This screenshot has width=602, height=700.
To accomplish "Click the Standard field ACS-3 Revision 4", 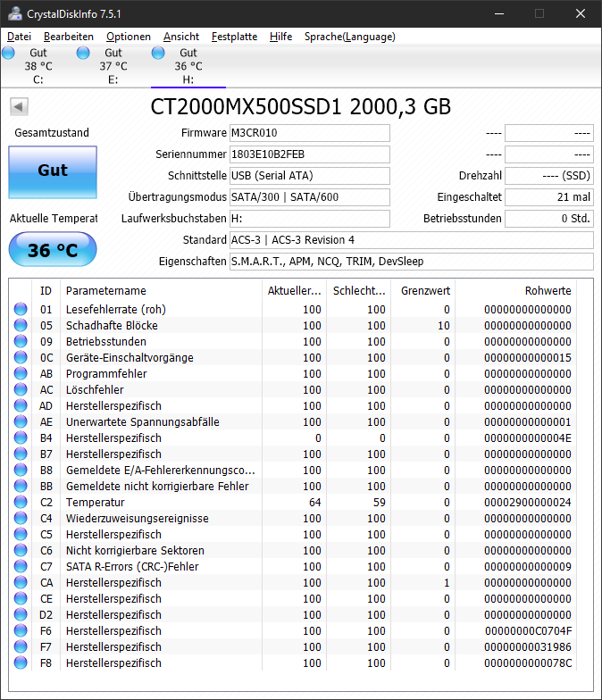I will 411,240.
